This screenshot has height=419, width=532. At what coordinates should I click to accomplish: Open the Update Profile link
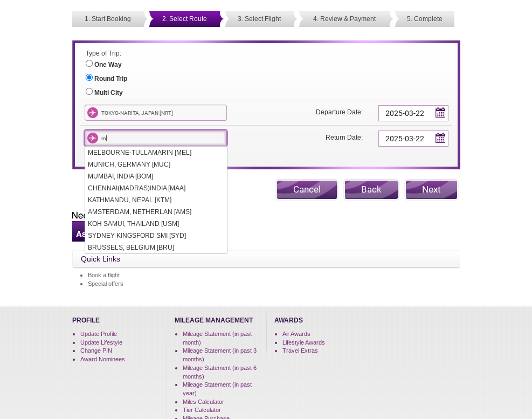click(x=99, y=334)
